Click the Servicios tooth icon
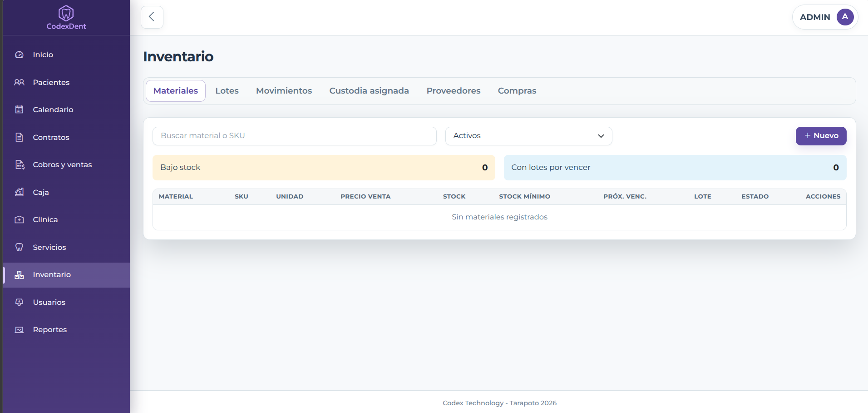 [x=19, y=247]
